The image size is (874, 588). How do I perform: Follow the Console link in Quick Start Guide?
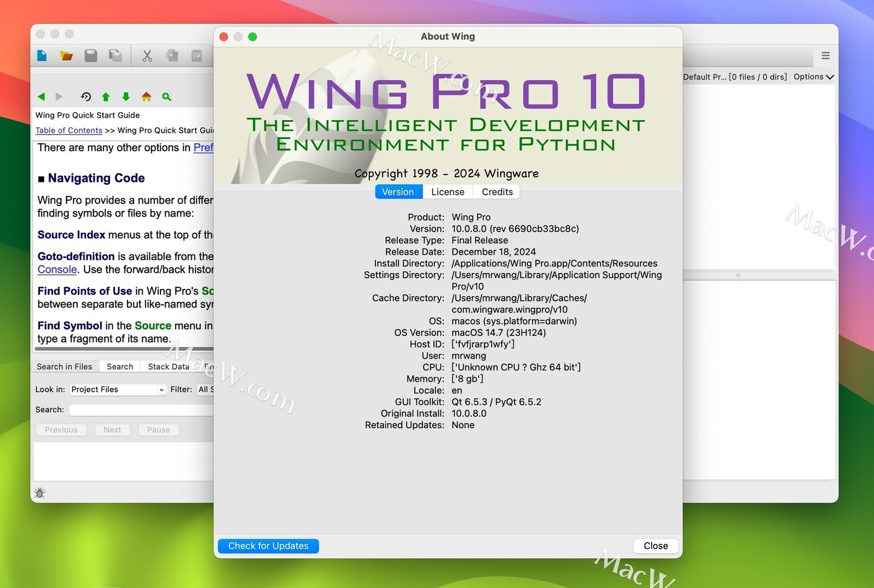(x=57, y=270)
